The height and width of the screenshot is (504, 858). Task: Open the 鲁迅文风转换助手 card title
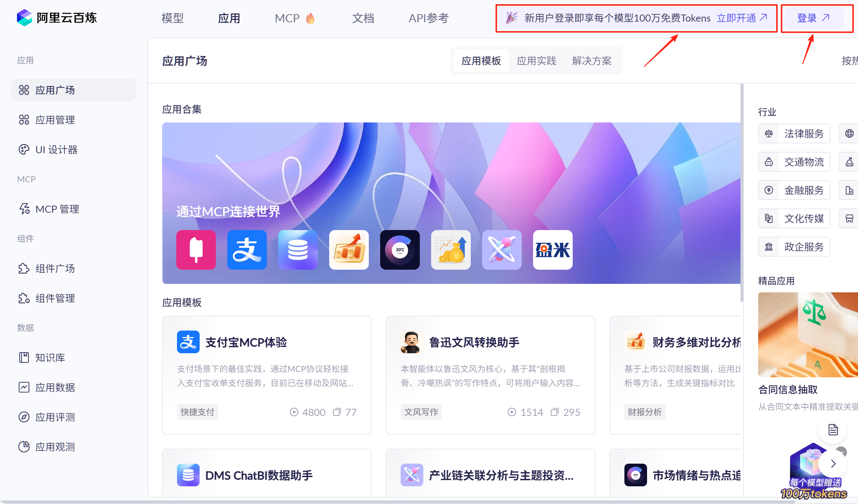[x=474, y=342]
